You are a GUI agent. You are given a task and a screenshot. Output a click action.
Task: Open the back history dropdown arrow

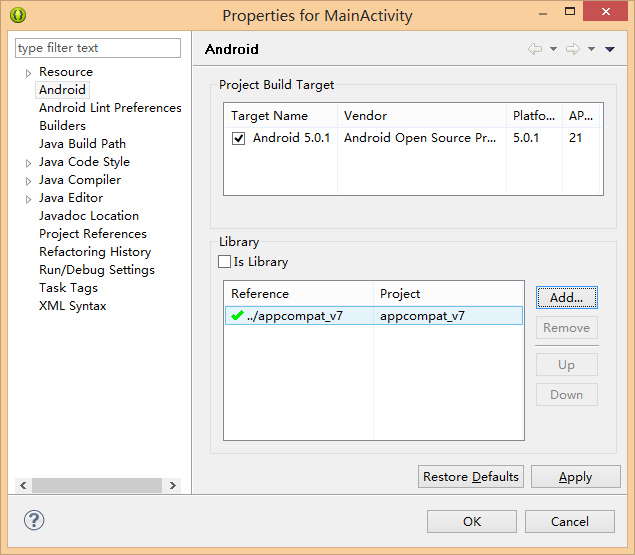pos(553,49)
